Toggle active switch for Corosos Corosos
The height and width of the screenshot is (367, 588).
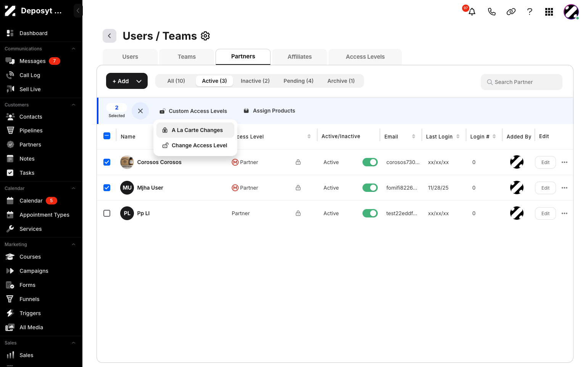370,162
